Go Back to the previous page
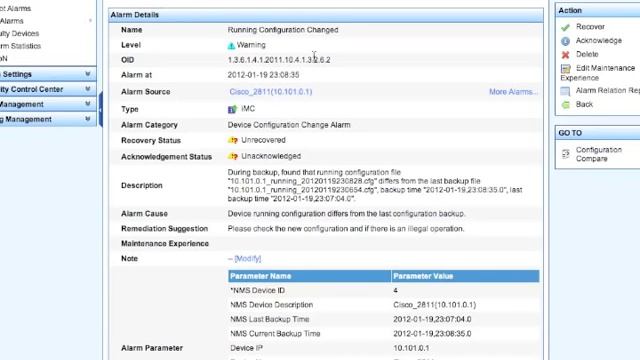The width and height of the screenshot is (640, 360). 584,104
